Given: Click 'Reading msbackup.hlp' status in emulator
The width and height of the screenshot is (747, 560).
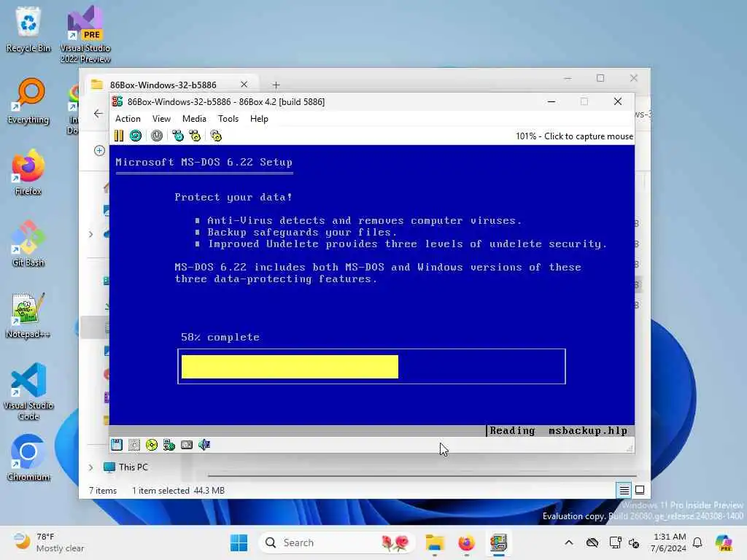Looking at the screenshot, I should click(559, 430).
